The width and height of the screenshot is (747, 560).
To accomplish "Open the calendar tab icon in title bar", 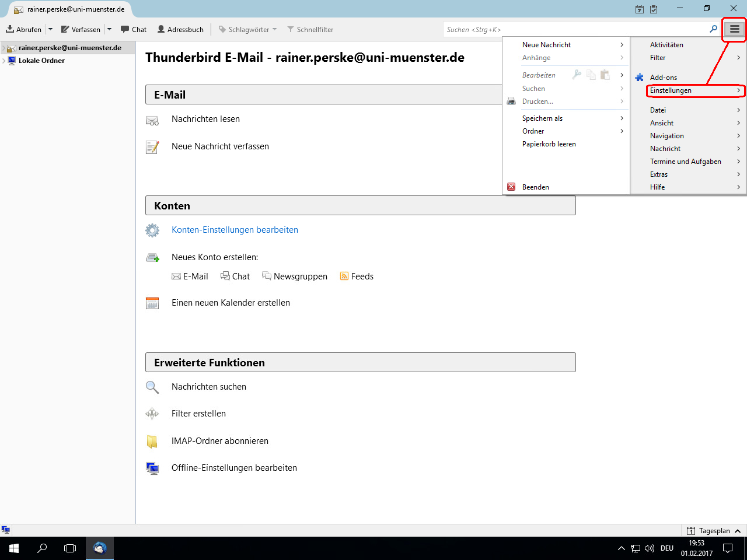I will [640, 9].
